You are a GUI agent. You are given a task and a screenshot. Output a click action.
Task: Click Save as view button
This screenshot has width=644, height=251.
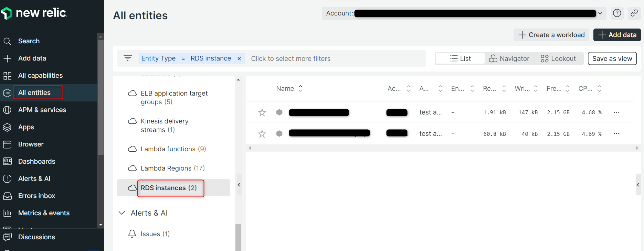pyautogui.click(x=612, y=58)
